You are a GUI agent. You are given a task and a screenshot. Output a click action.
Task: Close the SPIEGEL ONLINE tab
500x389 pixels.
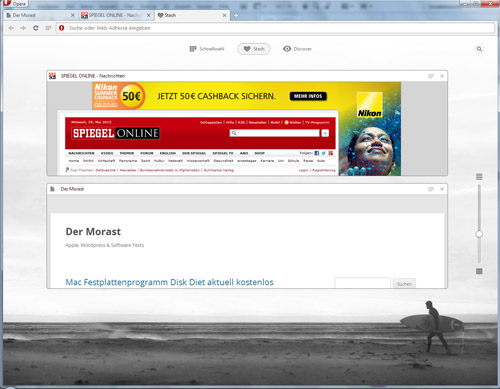tap(149, 15)
